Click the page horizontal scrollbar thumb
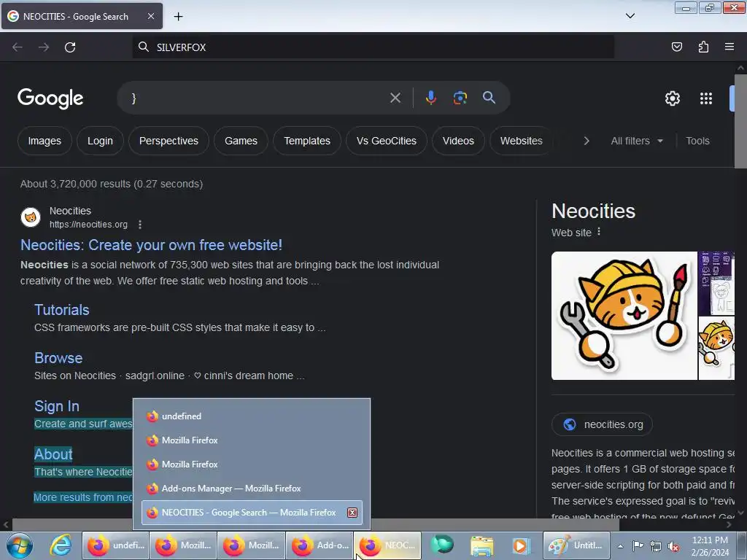Viewport: 747px width, 560px height. click(x=315, y=525)
